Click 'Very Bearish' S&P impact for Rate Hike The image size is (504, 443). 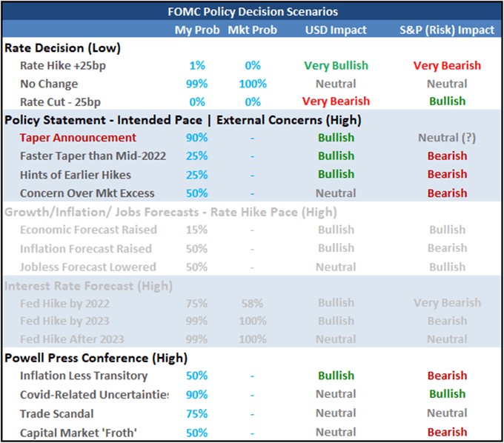(x=447, y=66)
